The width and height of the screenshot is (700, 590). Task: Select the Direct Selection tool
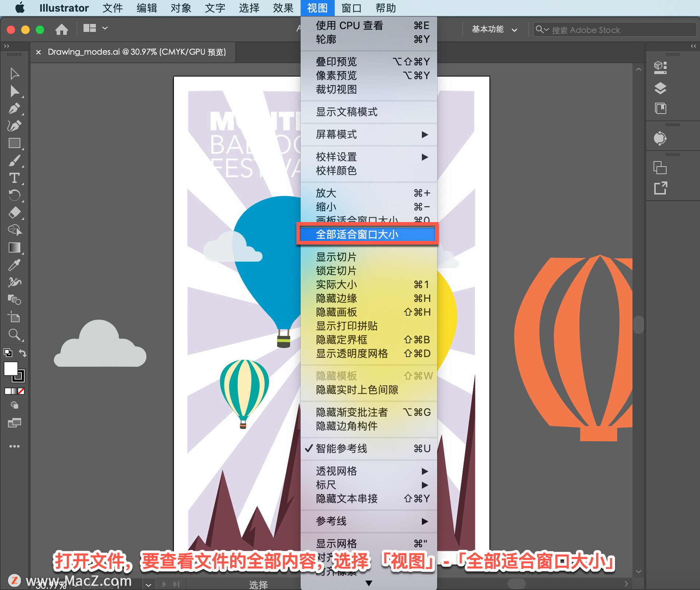[x=14, y=91]
